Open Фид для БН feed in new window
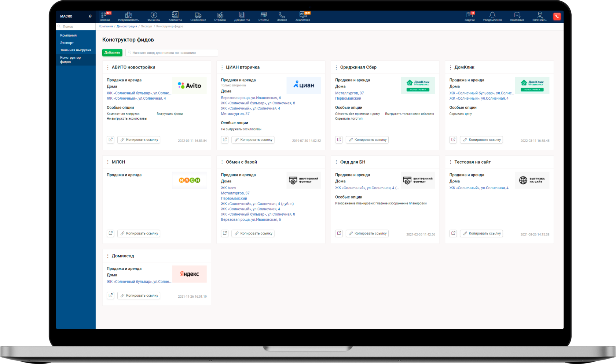This screenshot has width=616, height=364. coord(339,233)
